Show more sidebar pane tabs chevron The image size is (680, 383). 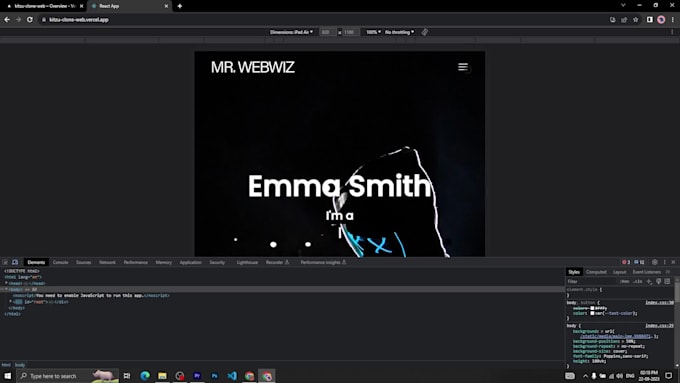[x=668, y=272]
